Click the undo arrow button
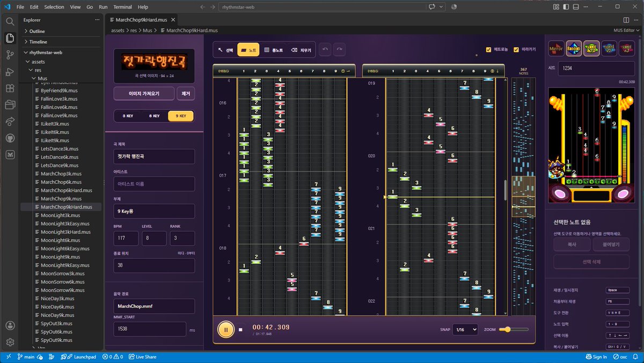 [324, 50]
